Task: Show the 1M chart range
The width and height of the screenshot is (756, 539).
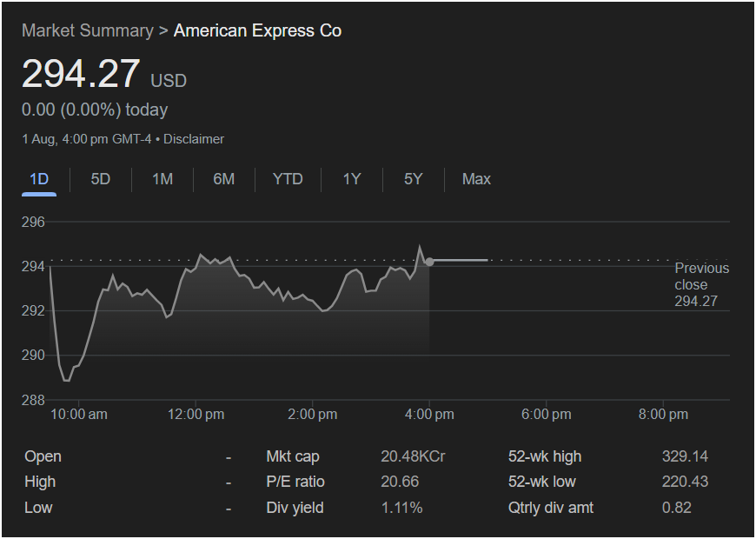Action: coord(162,179)
